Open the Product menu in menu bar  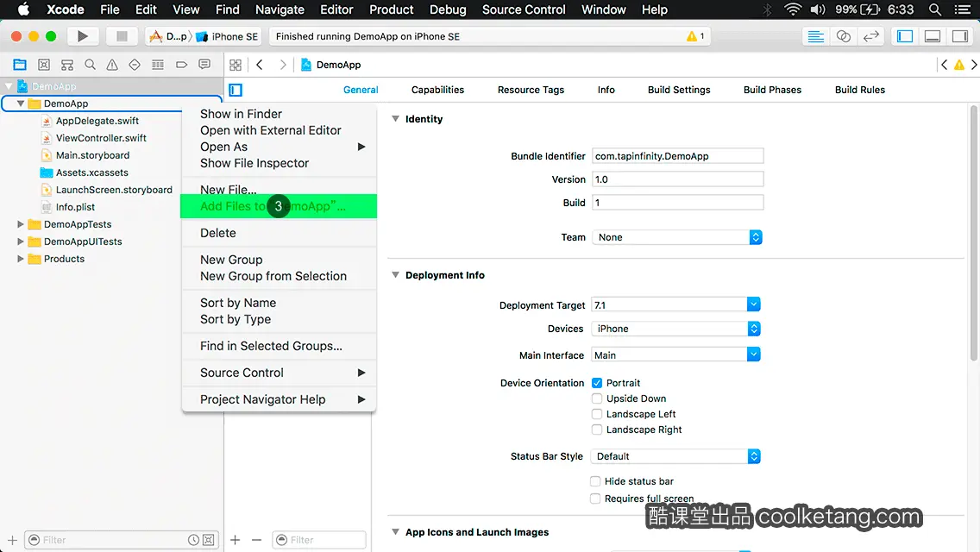pyautogui.click(x=392, y=9)
